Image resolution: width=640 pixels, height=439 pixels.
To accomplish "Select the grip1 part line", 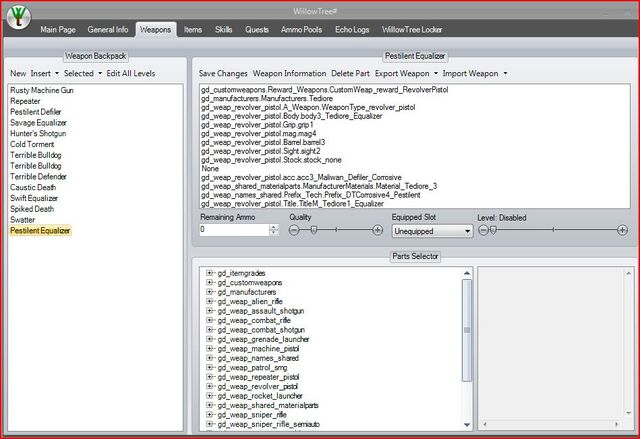I will pyautogui.click(x=257, y=125).
